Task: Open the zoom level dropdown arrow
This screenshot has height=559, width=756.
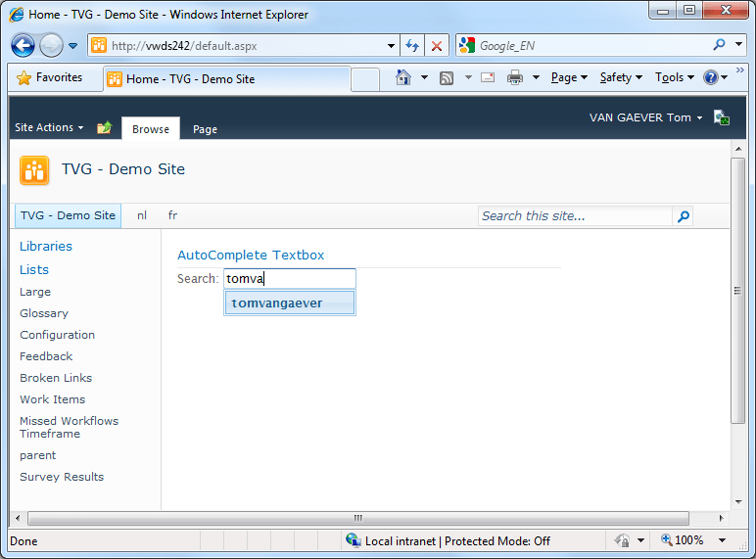Action: tap(723, 540)
